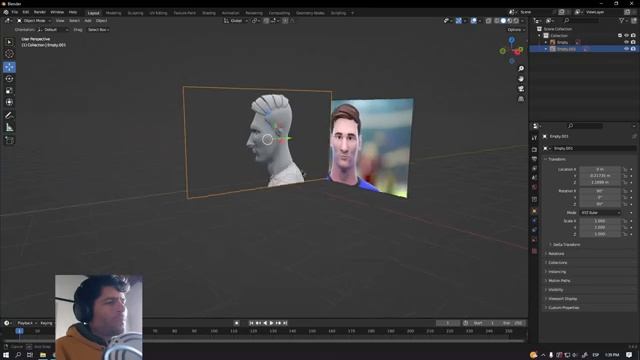This screenshot has width=640, height=360.
Task: Switch to the Shading workspace tab
Action: click(209, 13)
